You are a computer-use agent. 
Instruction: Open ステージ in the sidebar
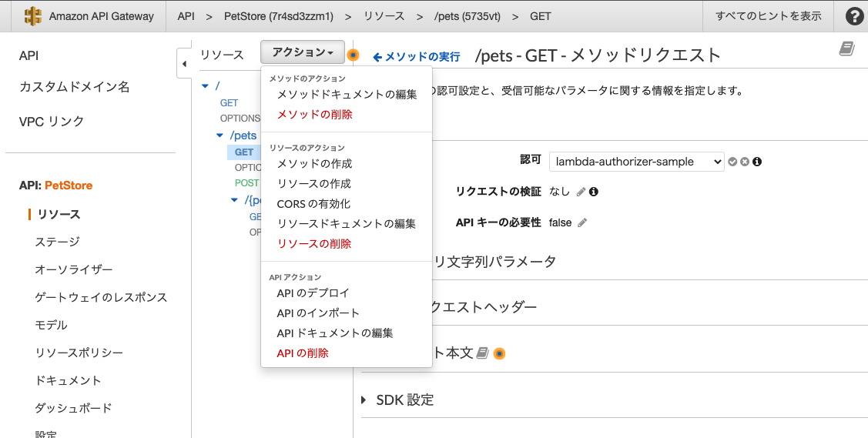[x=58, y=242]
